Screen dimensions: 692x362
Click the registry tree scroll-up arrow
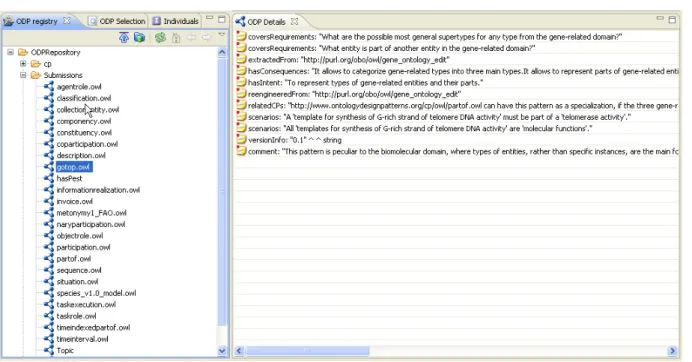[222, 52]
